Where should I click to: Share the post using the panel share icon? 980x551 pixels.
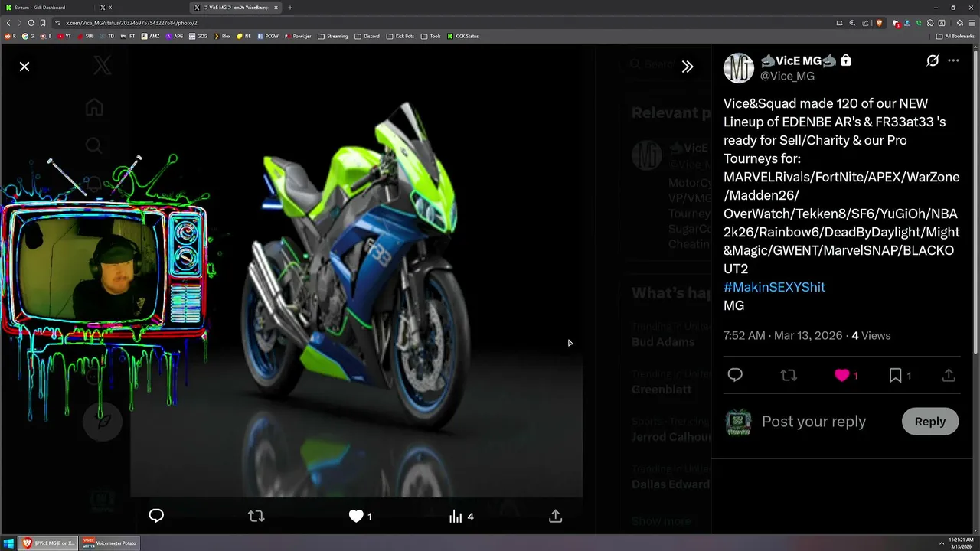pyautogui.click(x=949, y=375)
